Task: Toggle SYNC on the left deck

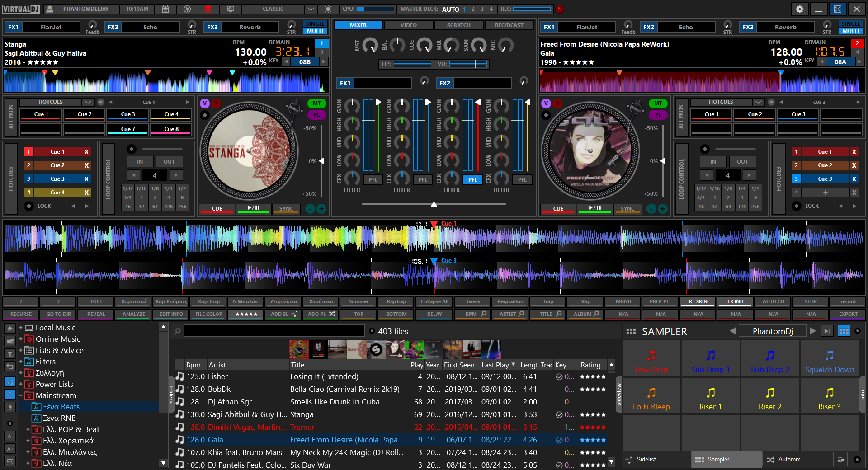Action: 286,209
